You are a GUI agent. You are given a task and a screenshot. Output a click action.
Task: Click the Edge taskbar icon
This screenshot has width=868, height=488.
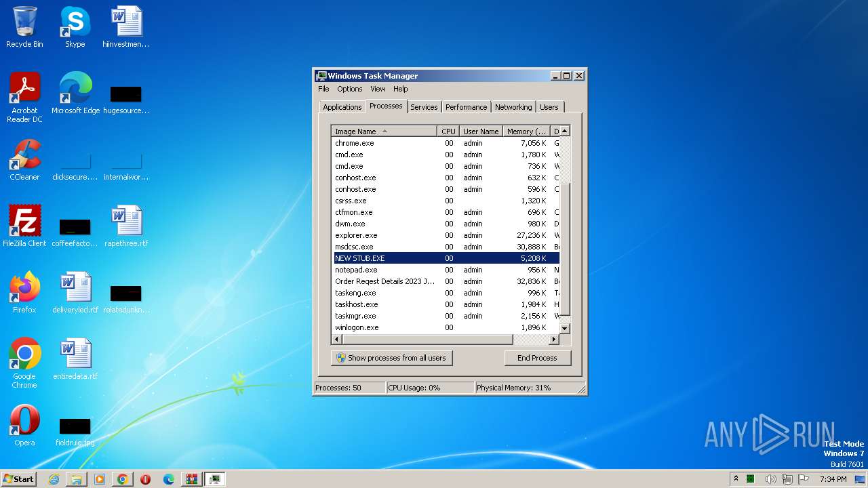[169, 479]
